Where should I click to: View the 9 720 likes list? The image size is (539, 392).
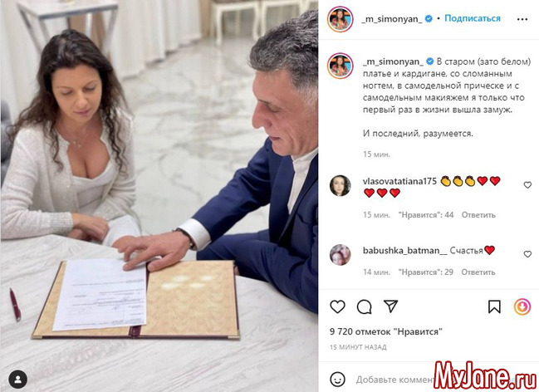click(x=385, y=331)
